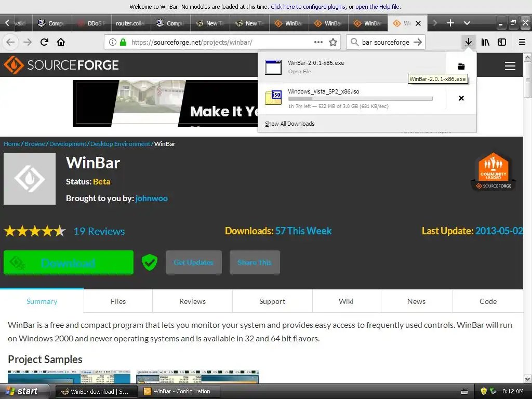The width and height of the screenshot is (532, 399).
Task: Open a new browser tab with plus
Action: coord(450,23)
